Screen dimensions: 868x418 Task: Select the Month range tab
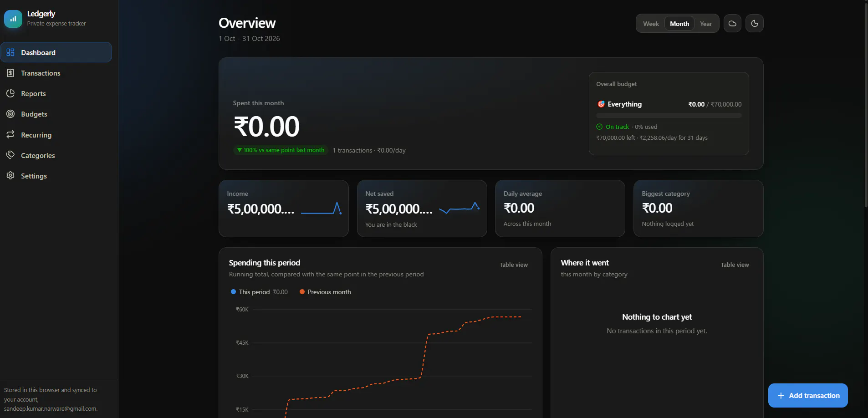[x=679, y=24]
